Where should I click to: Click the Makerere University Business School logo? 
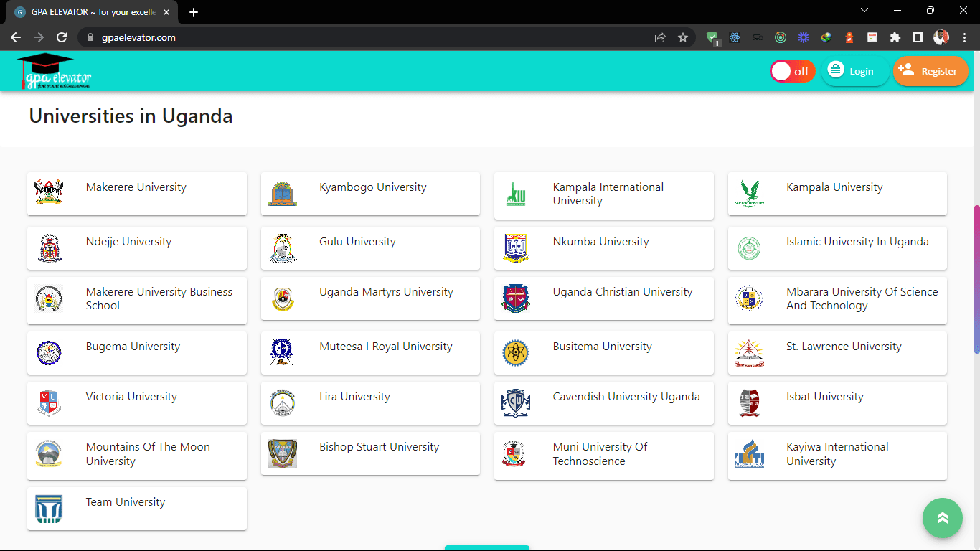point(49,298)
